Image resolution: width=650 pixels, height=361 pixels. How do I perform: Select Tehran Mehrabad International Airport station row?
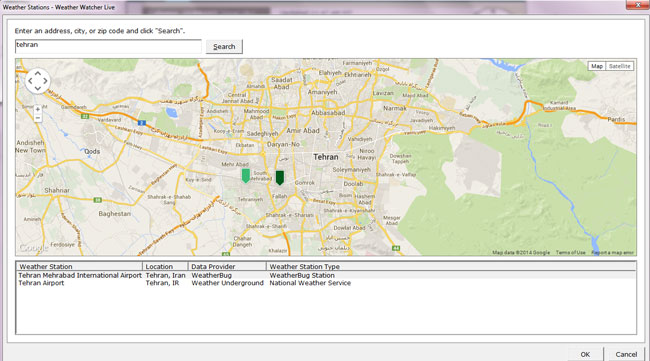click(x=326, y=275)
